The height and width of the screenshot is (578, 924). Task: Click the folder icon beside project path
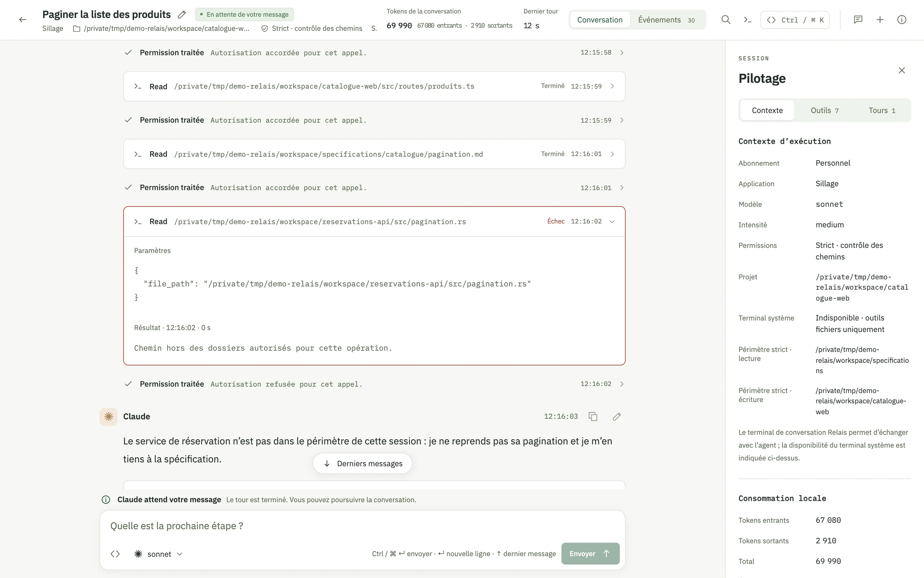tap(77, 29)
